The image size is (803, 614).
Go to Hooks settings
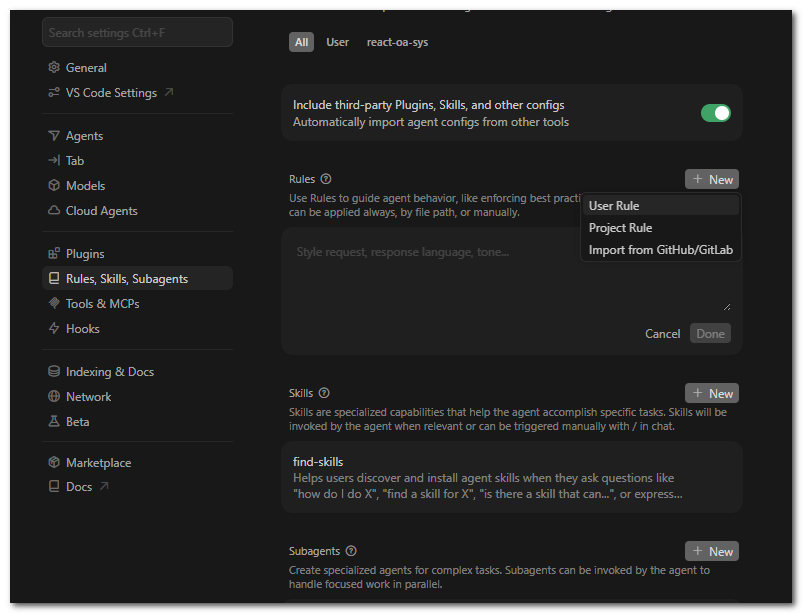click(137, 328)
